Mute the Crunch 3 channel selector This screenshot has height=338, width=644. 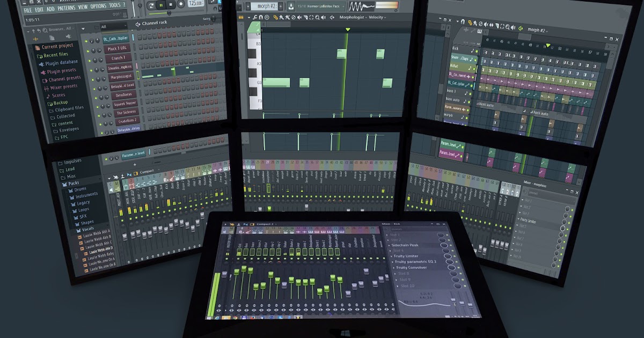click(89, 60)
